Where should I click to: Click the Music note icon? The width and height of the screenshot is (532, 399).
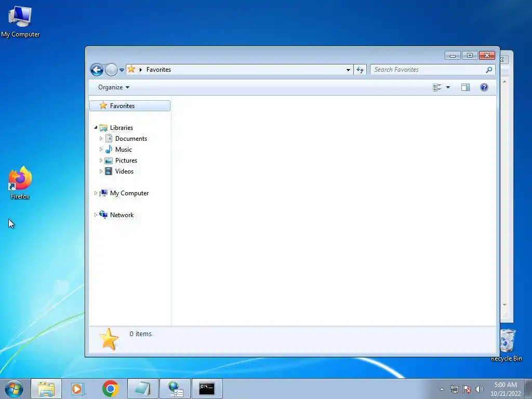pyautogui.click(x=109, y=149)
